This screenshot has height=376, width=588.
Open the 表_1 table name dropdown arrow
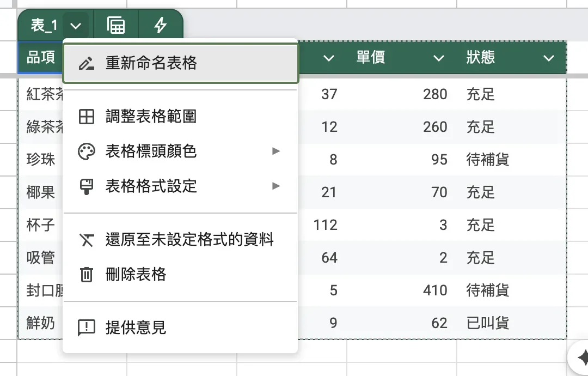[76, 26]
